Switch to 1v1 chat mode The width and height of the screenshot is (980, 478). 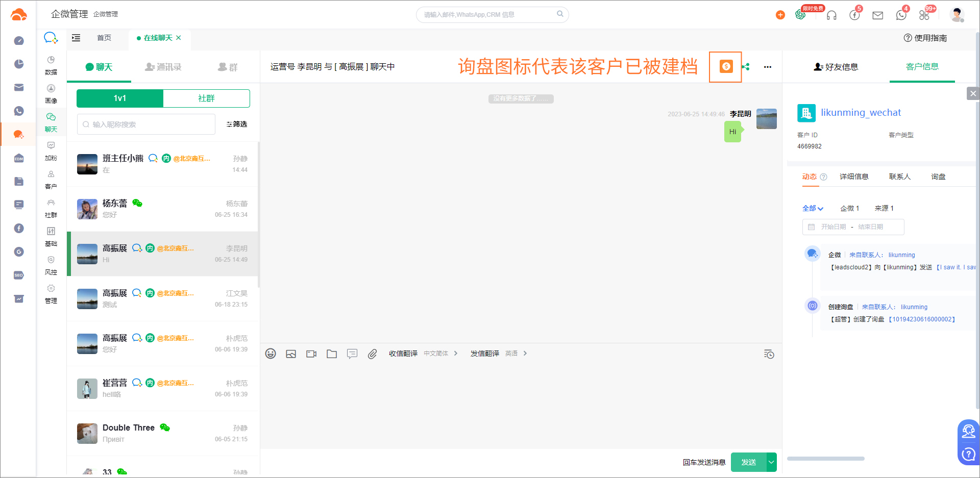[x=120, y=98]
